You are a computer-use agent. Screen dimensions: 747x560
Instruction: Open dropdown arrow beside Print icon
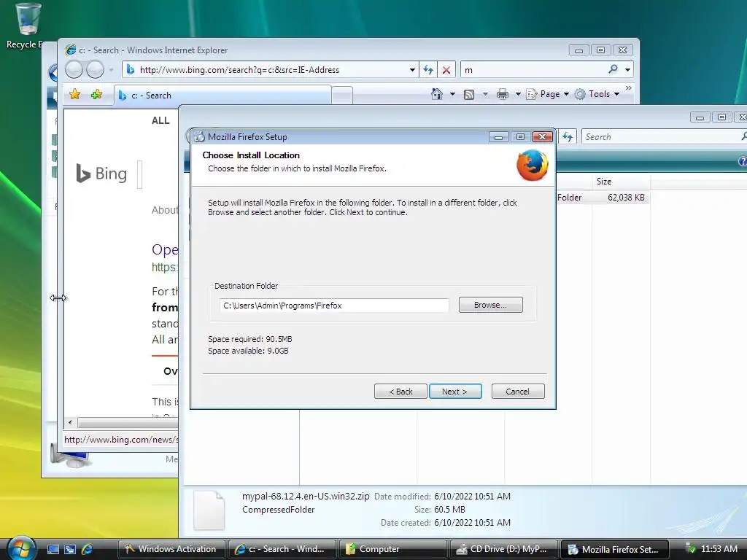pyautogui.click(x=518, y=94)
